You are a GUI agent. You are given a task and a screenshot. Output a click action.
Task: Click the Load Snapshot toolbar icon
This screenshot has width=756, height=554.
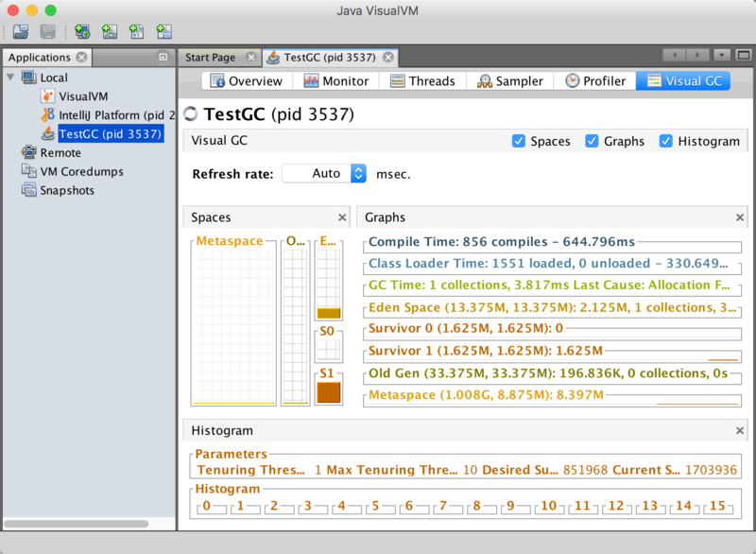pos(20,32)
